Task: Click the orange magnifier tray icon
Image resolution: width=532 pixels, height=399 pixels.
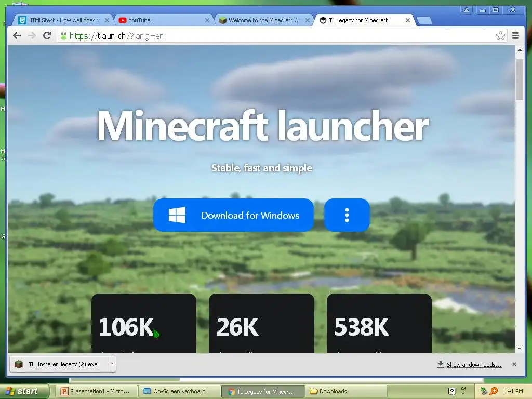Action: [x=494, y=391]
